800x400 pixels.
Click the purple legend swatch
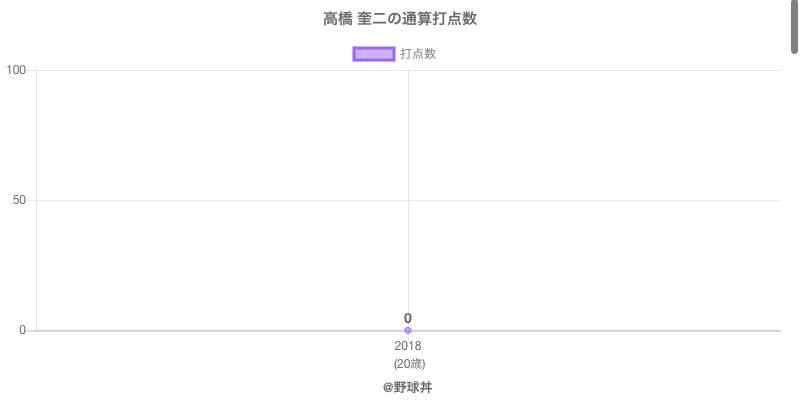374,54
